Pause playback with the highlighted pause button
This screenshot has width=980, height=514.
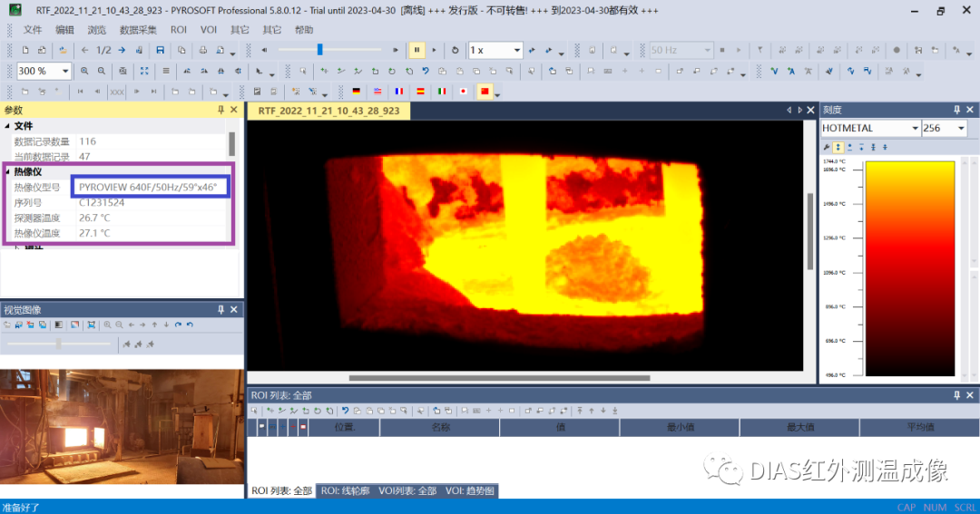tap(416, 50)
